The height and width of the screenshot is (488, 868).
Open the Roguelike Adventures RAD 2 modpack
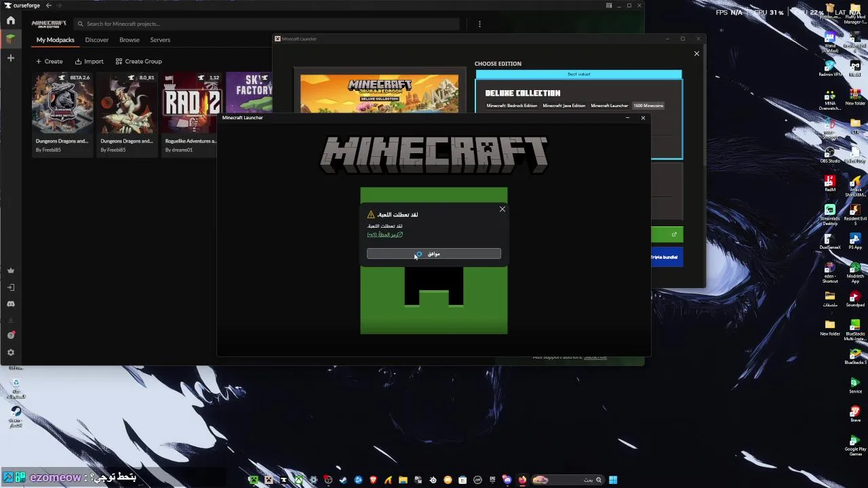pos(192,104)
